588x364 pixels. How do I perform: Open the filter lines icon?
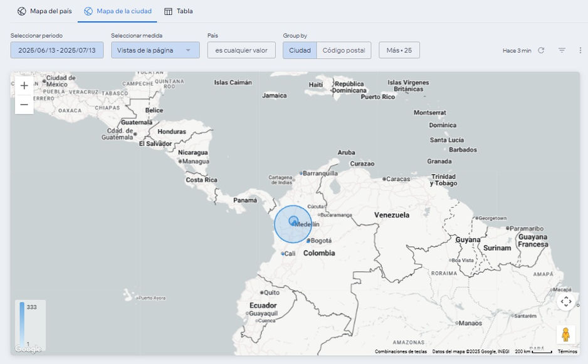[562, 50]
